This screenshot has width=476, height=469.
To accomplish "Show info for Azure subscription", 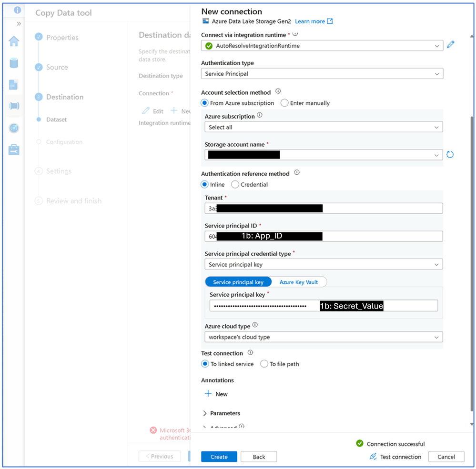I will (x=260, y=115).
